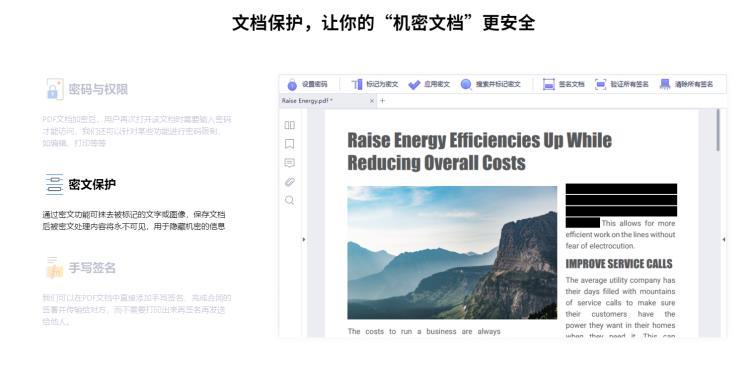This screenshot has height=378, width=750.
Task: Apply redaction with the 应用密文 checkmark
Action: (429, 84)
